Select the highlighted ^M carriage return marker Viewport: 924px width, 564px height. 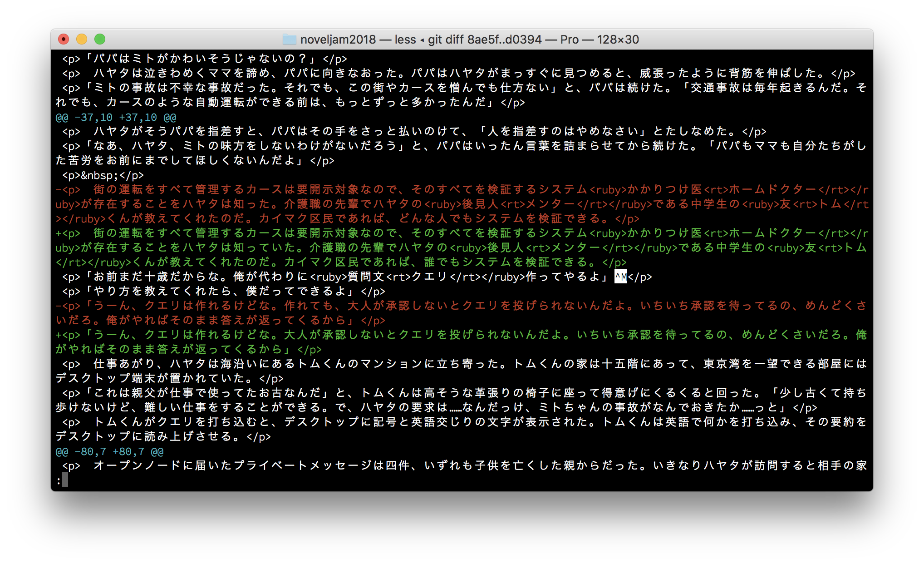(621, 277)
